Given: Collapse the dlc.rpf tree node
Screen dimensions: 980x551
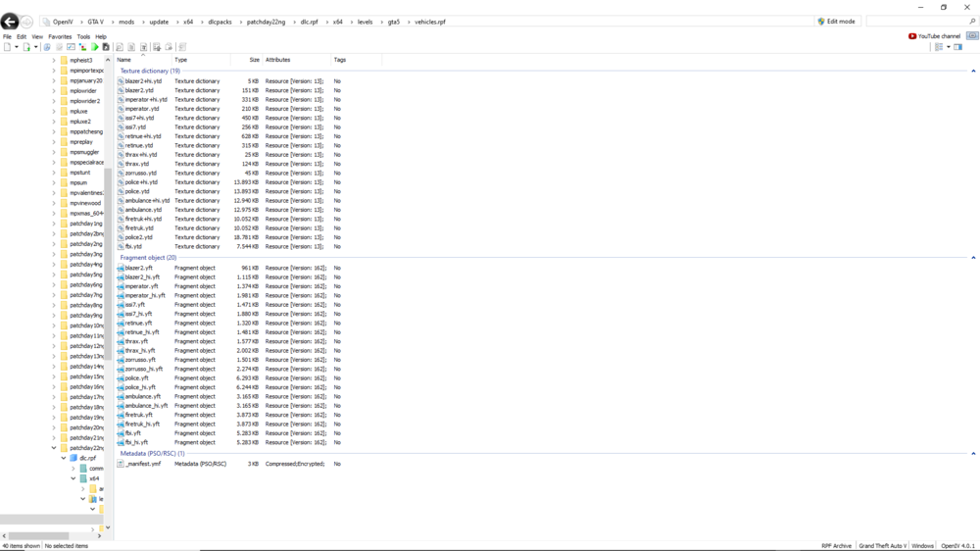Looking at the screenshot, I should click(64, 459).
